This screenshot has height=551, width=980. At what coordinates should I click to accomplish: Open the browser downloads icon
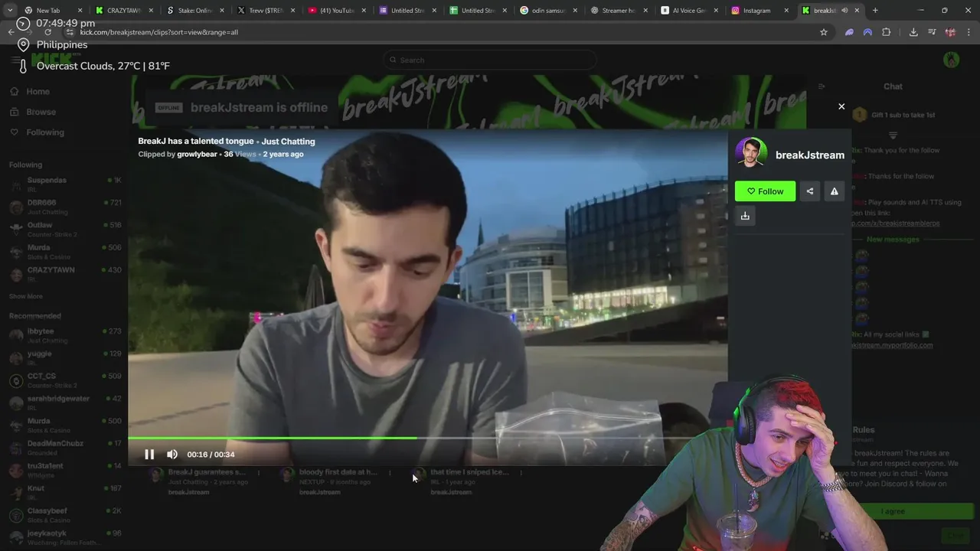click(x=913, y=32)
